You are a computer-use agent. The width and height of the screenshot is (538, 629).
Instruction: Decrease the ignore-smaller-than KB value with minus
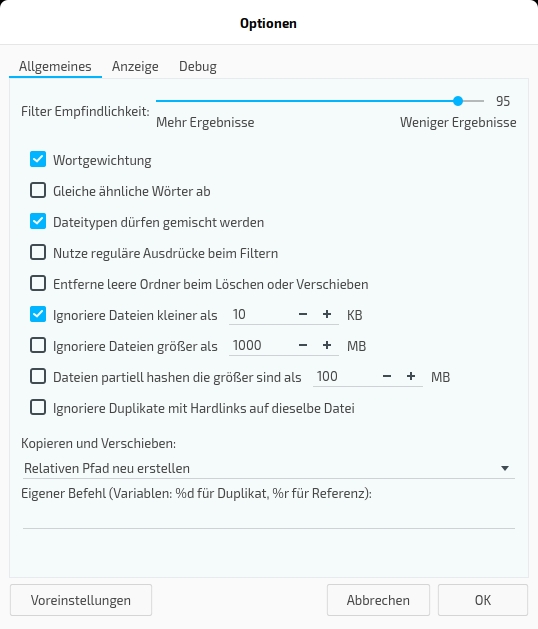pos(303,314)
